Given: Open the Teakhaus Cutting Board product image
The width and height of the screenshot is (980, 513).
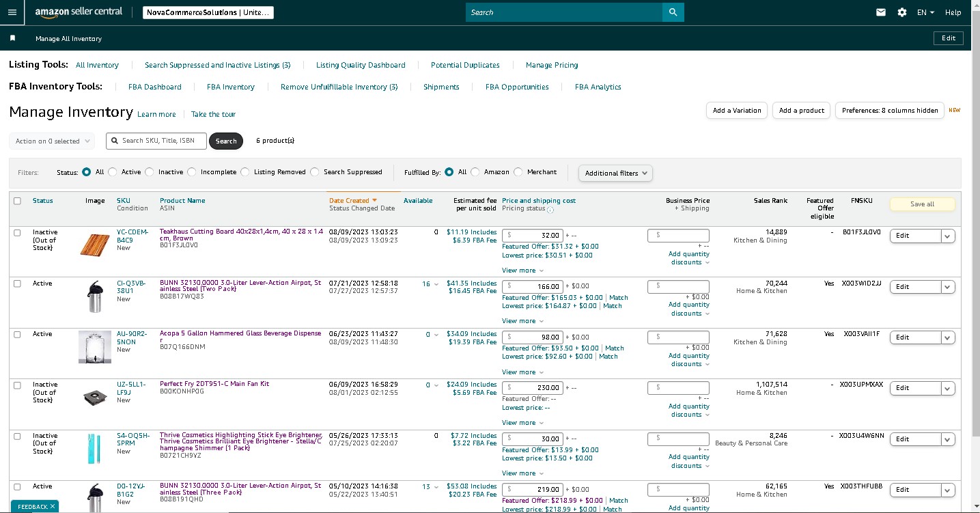Looking at the screenshot, I should [x=95, y=244].
